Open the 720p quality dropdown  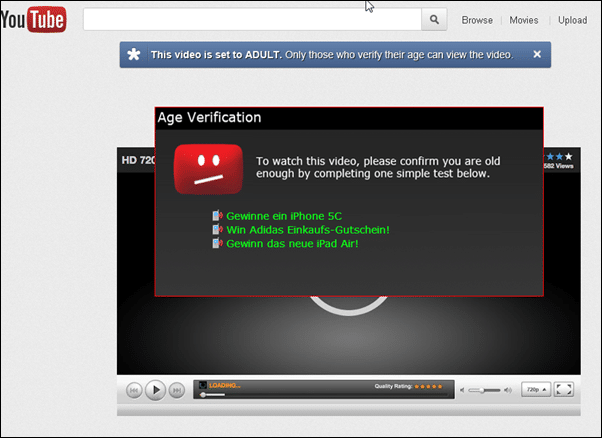click(x=536, y=389)
